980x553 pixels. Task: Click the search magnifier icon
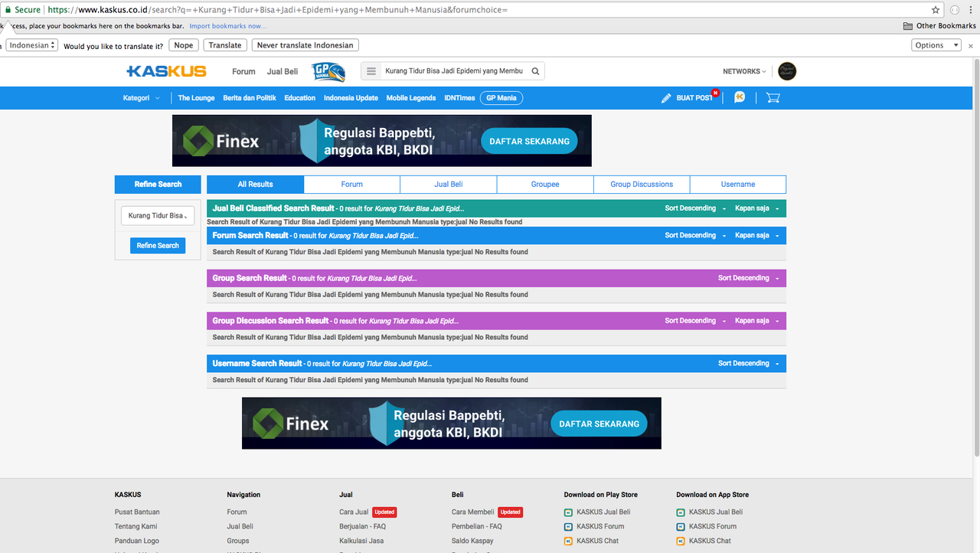pos(536,71)
